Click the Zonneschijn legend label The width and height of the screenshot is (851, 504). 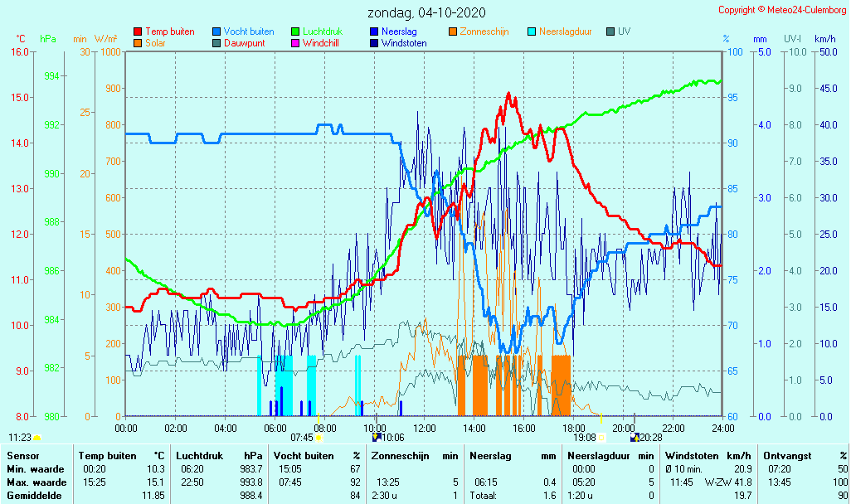click(484, 31)
